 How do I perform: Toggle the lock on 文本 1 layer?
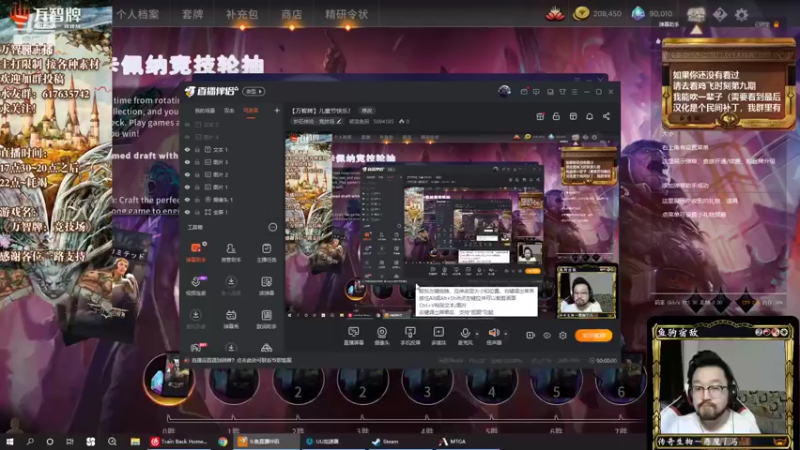pos(197,150)
